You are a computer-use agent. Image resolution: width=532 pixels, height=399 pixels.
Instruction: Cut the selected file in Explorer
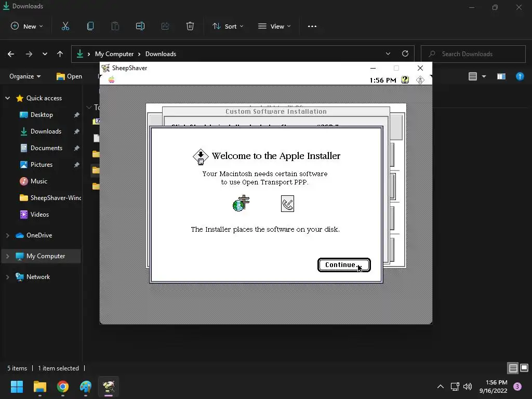pyautogui.click(x=65, y=26)
